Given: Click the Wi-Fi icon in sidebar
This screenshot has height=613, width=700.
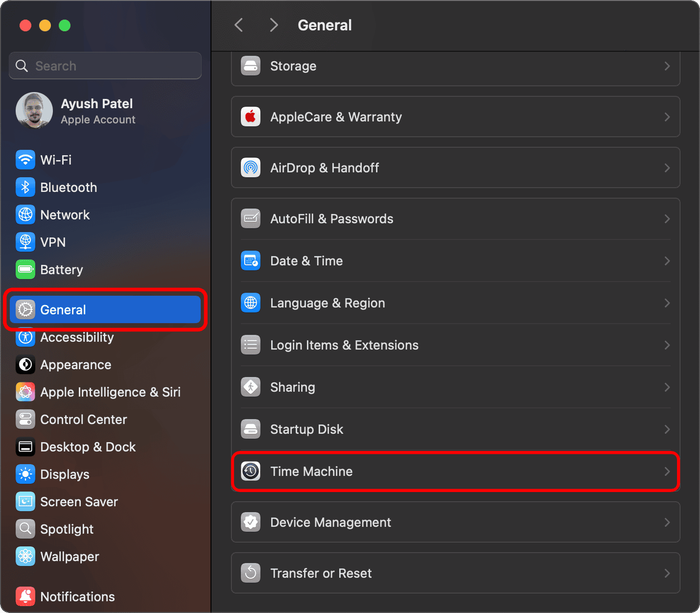Looking at the screenshot, I should pos(25,160).
